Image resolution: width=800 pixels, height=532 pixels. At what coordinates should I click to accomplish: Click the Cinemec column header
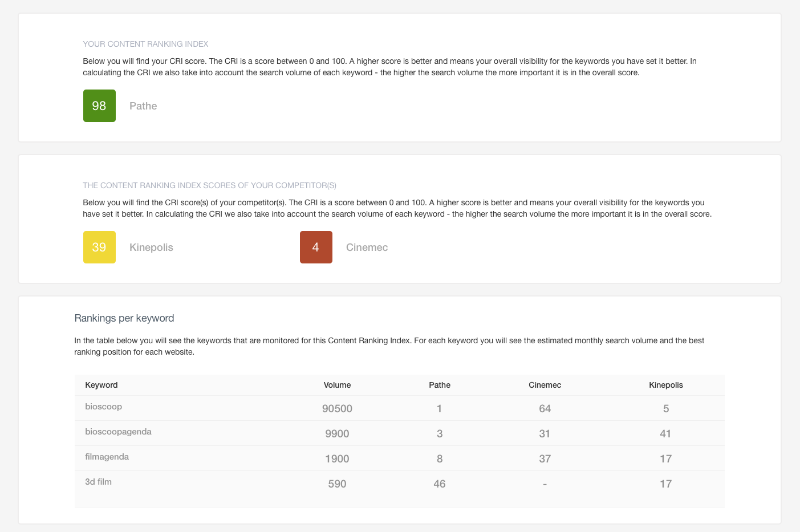coord(545,385)
